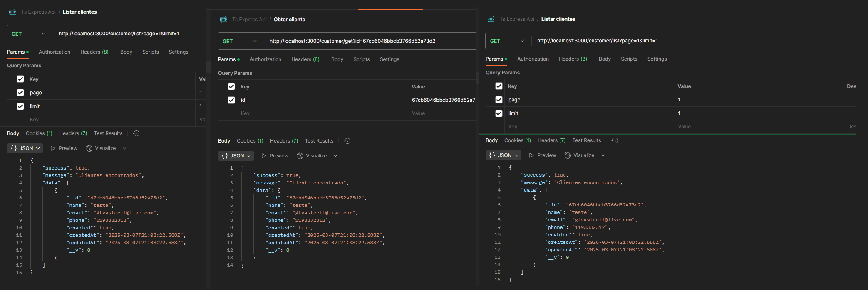Click empty Key field in left panel params

tap(111, 120)
